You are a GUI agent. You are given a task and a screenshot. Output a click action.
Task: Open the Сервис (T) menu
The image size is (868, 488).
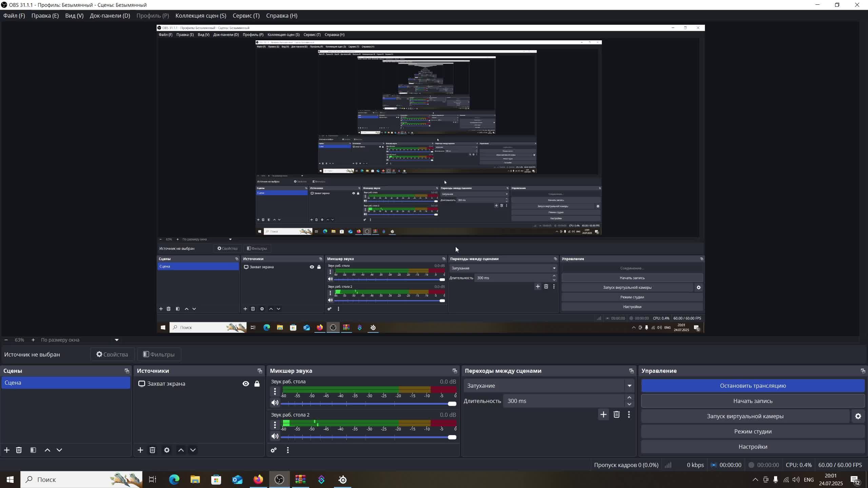tap(246, 16)
